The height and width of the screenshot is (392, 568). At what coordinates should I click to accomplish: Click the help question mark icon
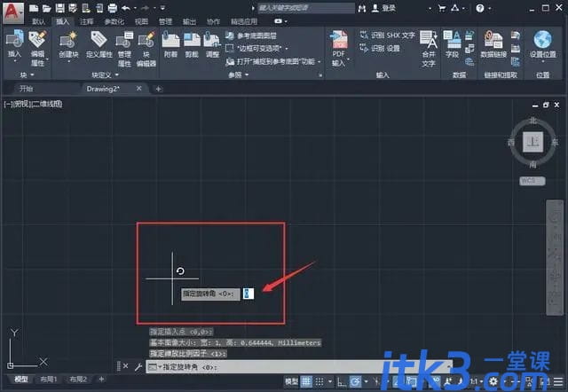pos(480,8)
